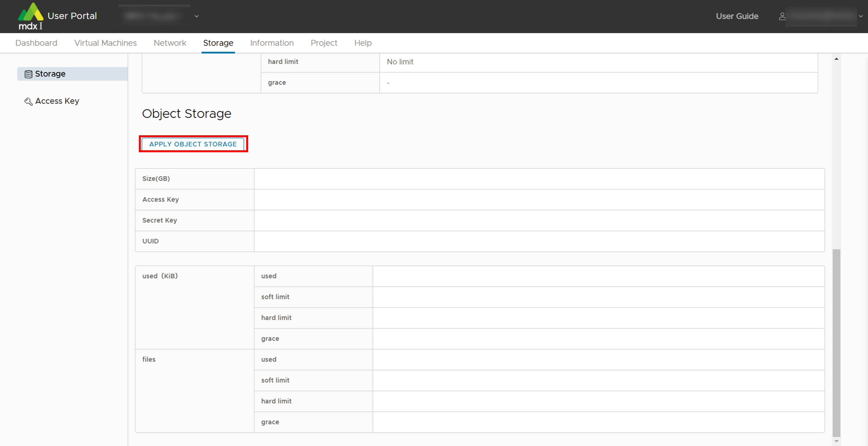The height and width of the screenshot is (446, 868).
Task: Select Access Key in the sidebar
Action: (57, 101)
